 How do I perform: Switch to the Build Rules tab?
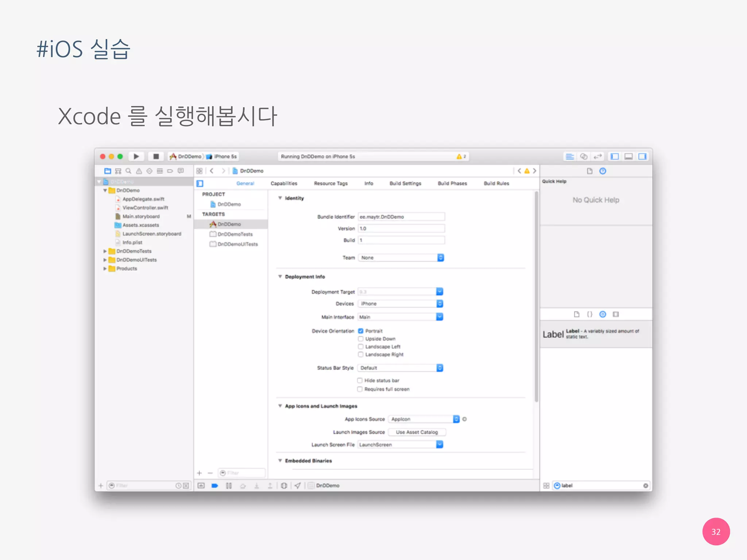496,183
